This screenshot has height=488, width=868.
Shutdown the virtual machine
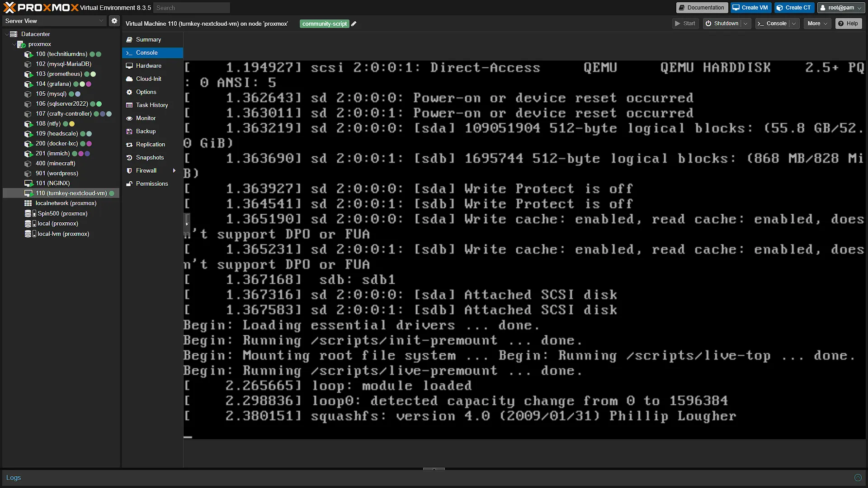[x=722, y=23]
